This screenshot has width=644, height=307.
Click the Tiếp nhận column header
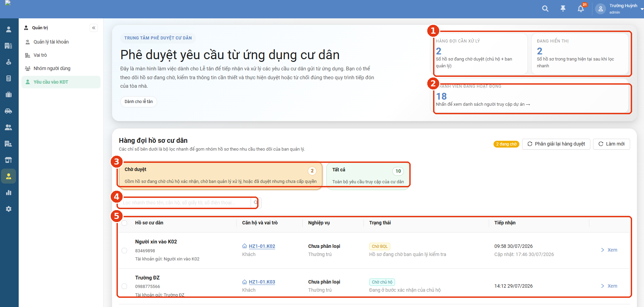coord(505,223)
